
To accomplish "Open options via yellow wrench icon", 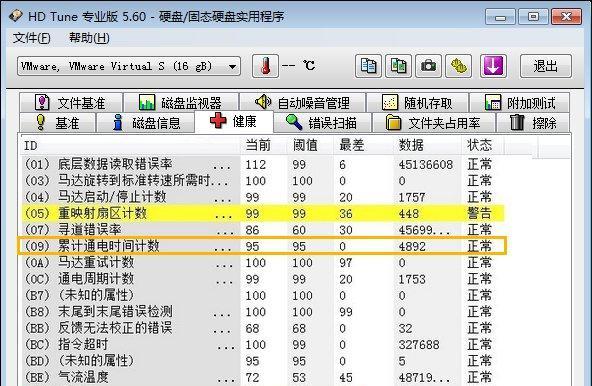I will [458, 66].
